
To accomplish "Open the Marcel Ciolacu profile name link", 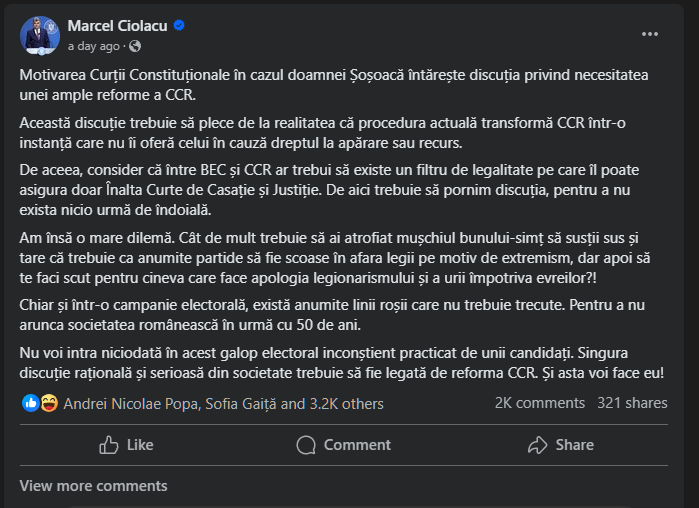I will point(117,26).
